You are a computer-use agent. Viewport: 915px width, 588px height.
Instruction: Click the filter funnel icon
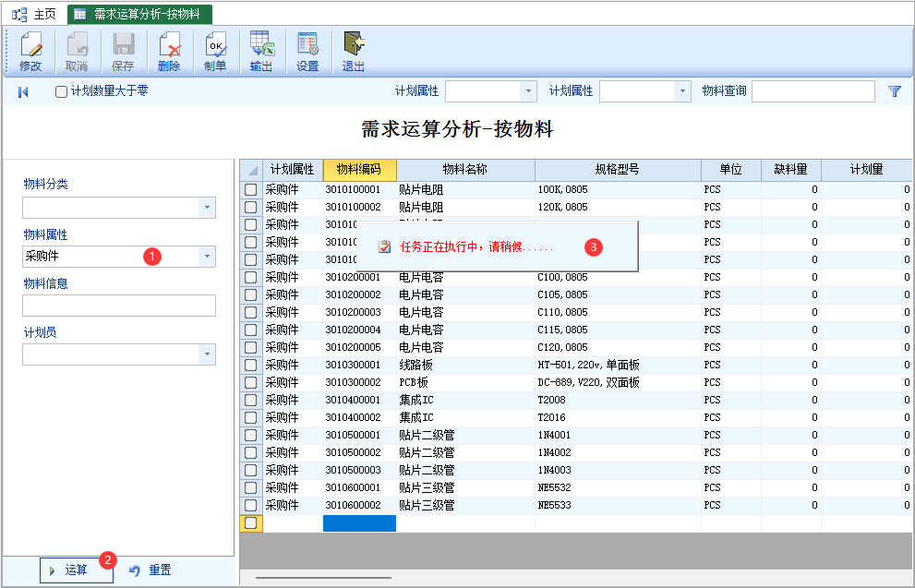coord(895,91)
